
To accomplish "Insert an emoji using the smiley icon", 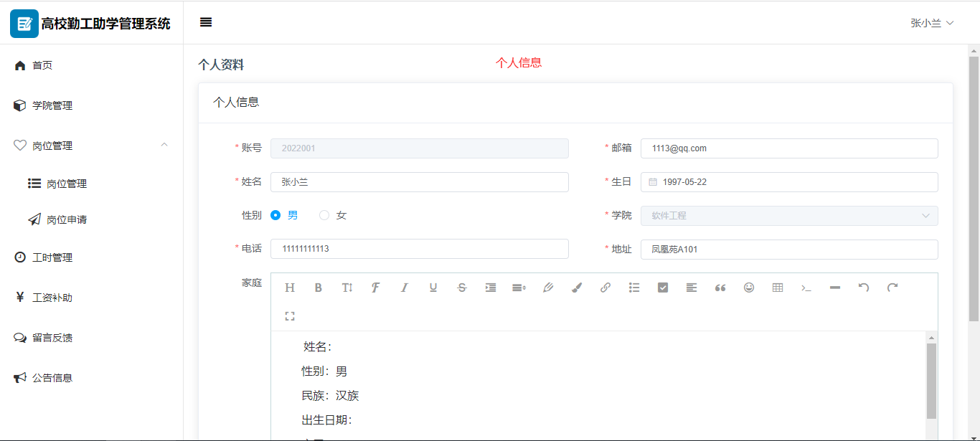I will [x=749, y=288].
